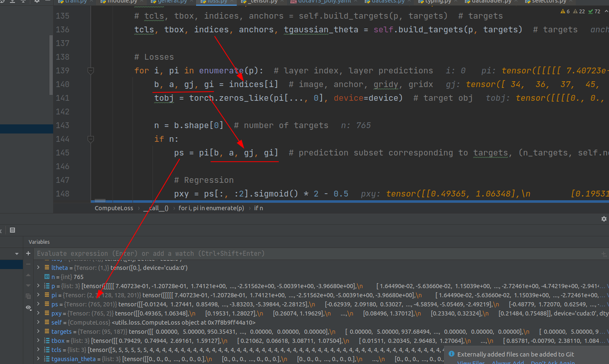Click the '# Regression' comment line
This screenshot has width=609, height=364.
click(x=204, y=180)
